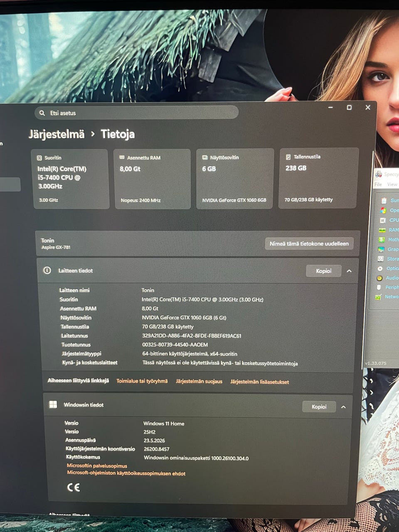Click the Asennettu RAM 8,00 Gt card
The image size is (399, 532).
pyautogui.click(x=152, y=179)
